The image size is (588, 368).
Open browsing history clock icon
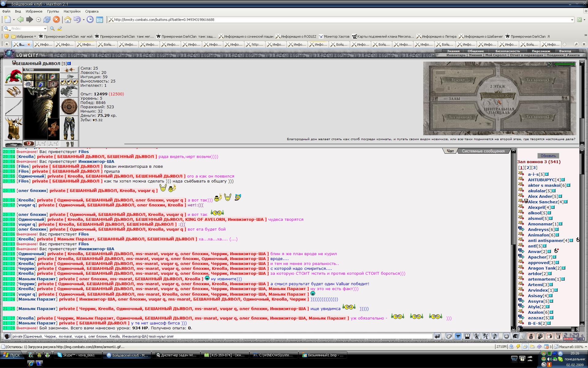point(90,20)
